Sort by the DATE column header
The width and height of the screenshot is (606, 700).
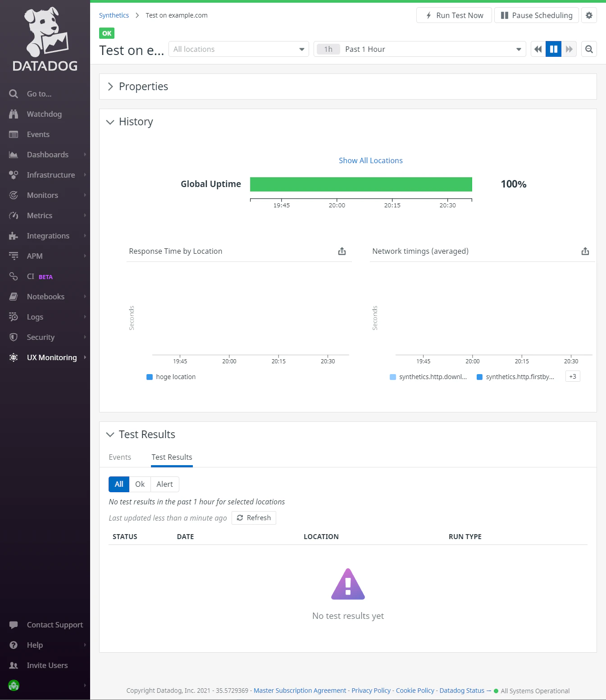[x=186, y=537]
